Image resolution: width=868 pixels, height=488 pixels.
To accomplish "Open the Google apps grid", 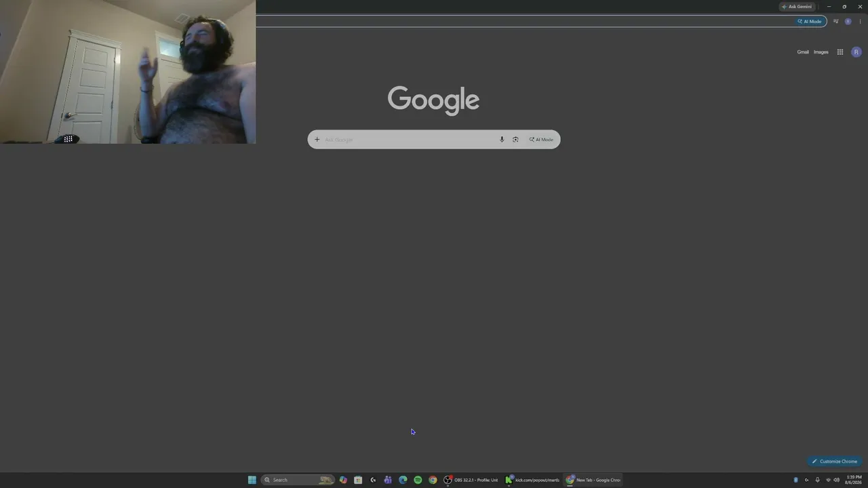I will [840, 52].
